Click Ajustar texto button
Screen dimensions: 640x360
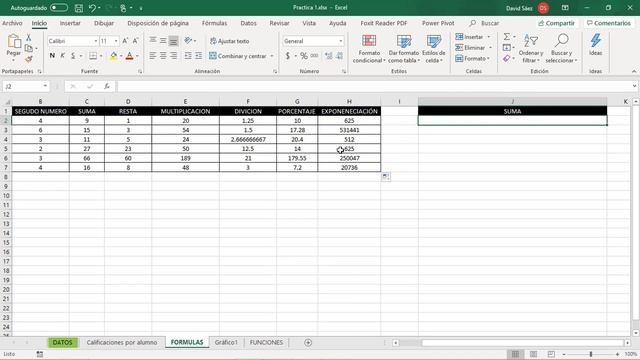coord(229,41)
